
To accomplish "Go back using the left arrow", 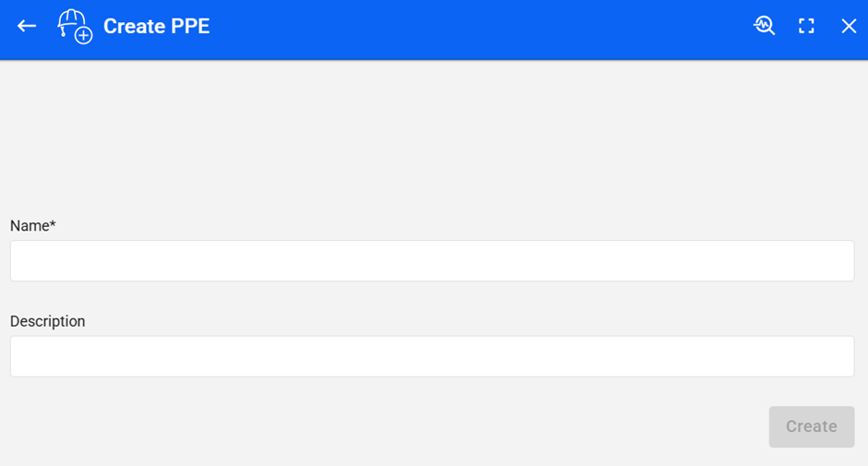I will [27, 26].
